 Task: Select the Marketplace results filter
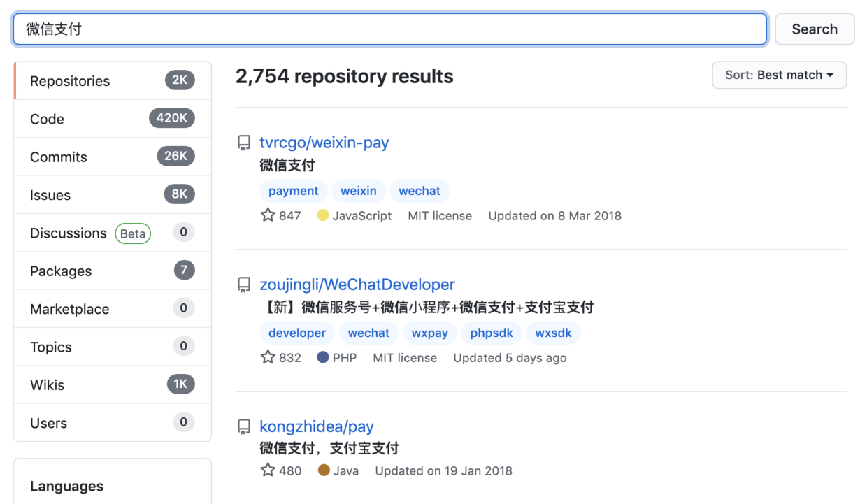coord(113,309)
